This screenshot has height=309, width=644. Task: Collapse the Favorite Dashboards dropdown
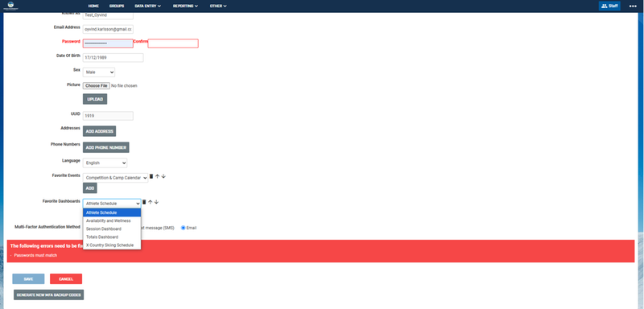pyautogui.click(x=112, y=204)
